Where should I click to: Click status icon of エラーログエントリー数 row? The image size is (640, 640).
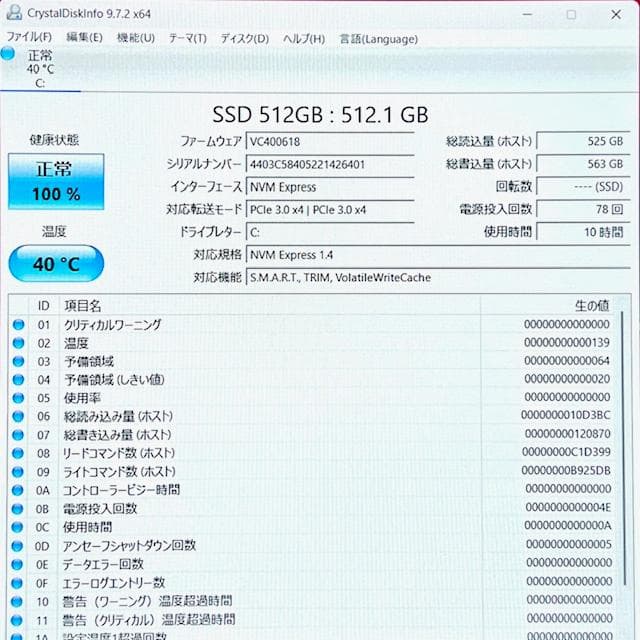coord(17,583)
